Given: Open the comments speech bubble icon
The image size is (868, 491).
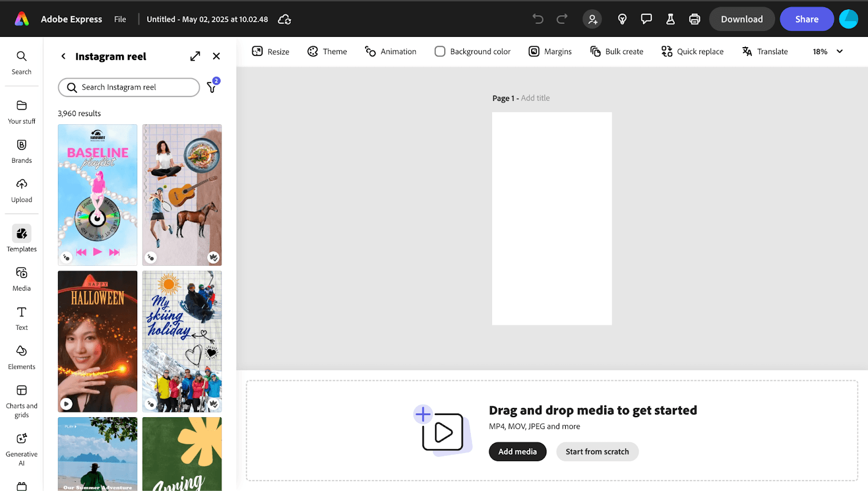Looking at the screenshot, I should tap(646, 19).
